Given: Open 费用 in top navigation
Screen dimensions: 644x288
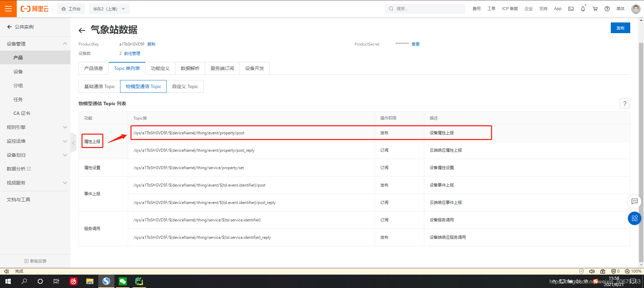Looking at the screenshot, I should (477, 9).
